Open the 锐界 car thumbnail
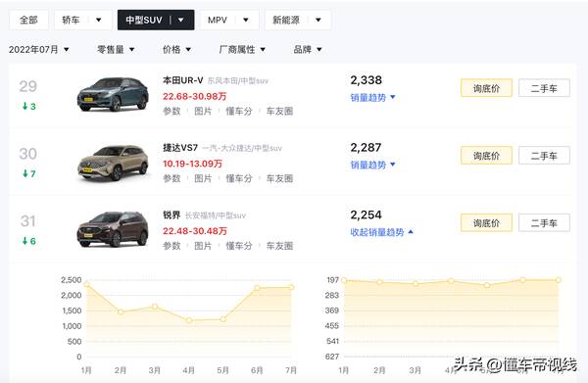This screenshot has width=588, height=383. [x=113, y=229]
